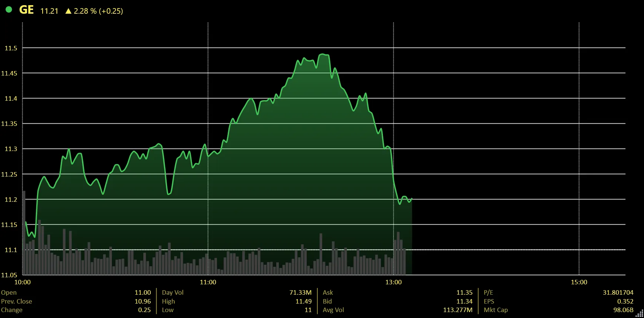Click the GE ticker symbol
The width and height of the screenshot is (644, 318).
(27, 10)
